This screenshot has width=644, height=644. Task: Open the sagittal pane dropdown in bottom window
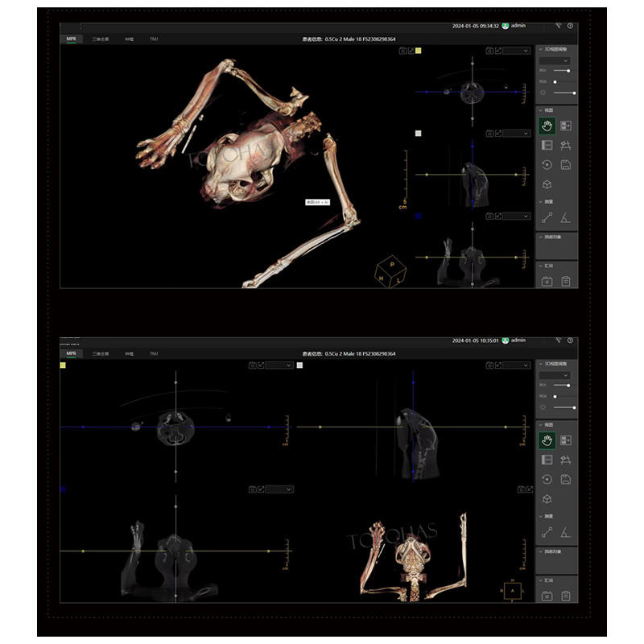[x=517, y=365]
